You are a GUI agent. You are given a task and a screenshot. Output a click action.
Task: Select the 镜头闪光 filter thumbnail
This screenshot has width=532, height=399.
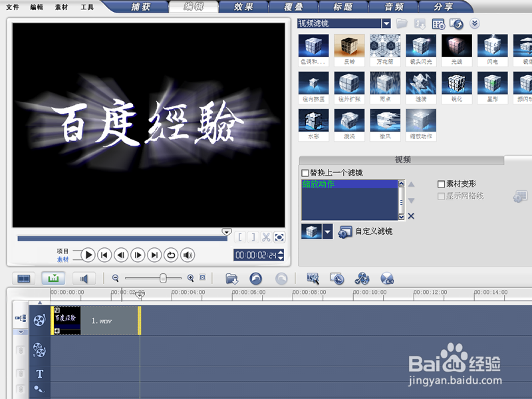tap(421, 50)
